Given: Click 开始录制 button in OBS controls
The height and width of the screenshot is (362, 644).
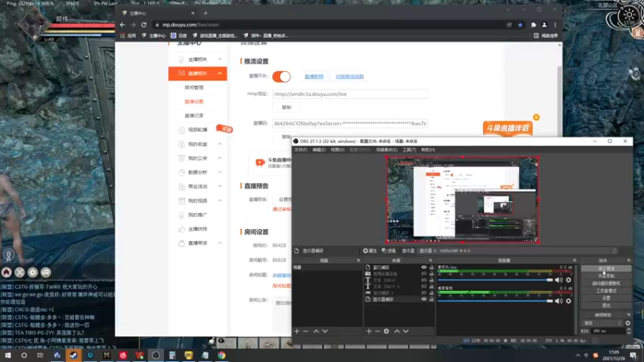Looking at the screenshot, I should (x=606, y=276).
